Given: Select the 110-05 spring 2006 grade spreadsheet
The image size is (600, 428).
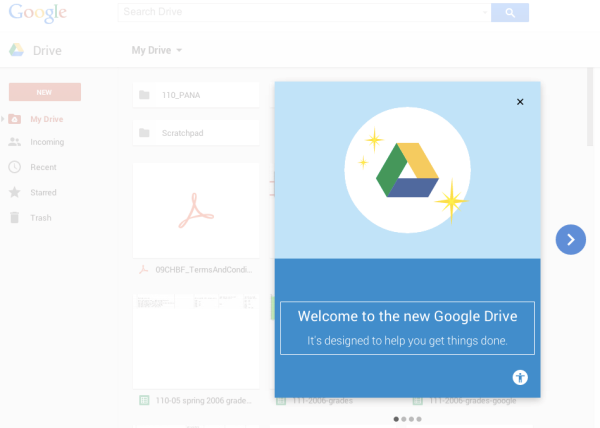Looking at the screenshot, I should click(195, 340).
